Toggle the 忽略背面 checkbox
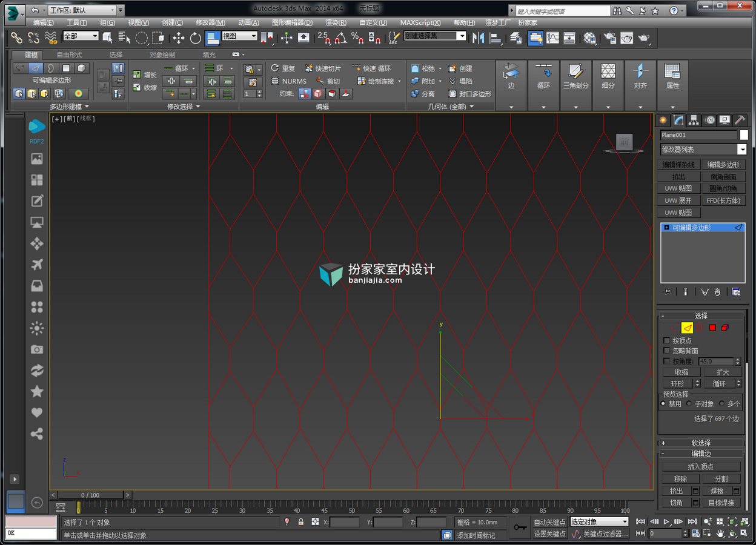756x545 pixels. coord(667,351)
